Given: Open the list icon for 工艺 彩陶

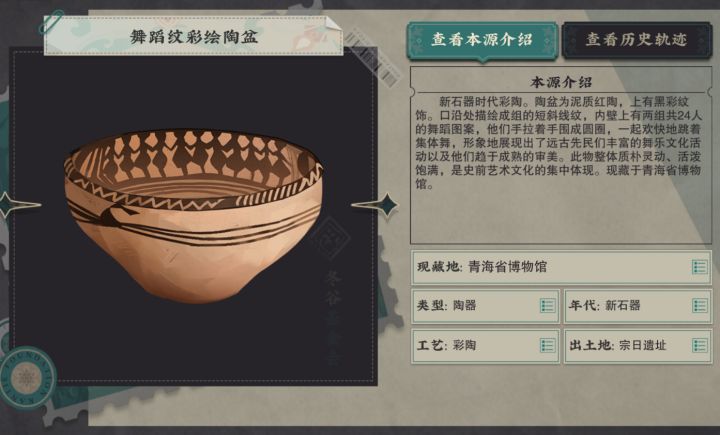Looking at the screenshot, I should 547,345.
